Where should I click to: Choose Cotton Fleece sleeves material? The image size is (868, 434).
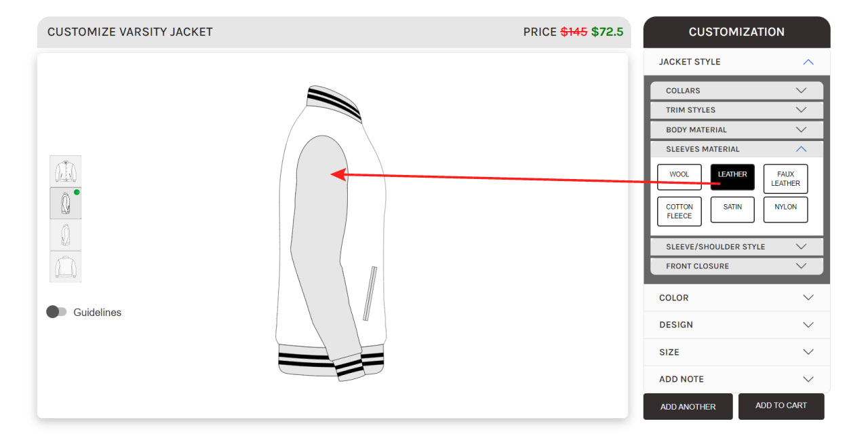(x=679, y=212)
